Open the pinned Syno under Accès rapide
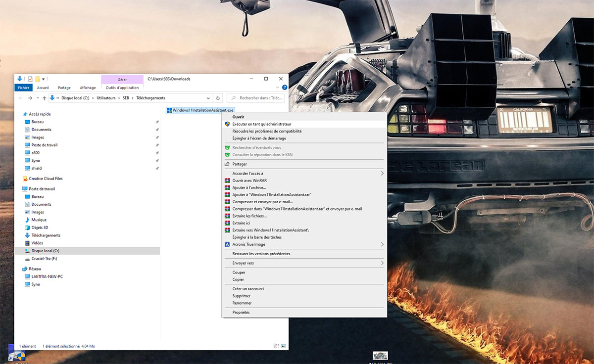 (x=36, y=161)
